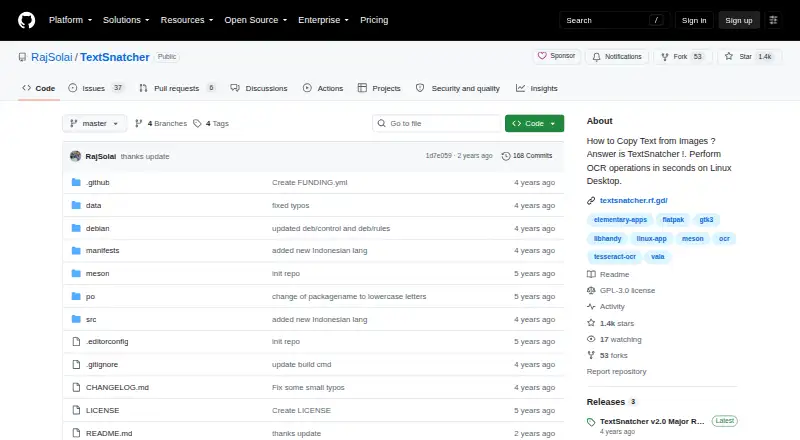Image resolution: width=800 pixels, height=440 pixels.
Task: Open Pricing in the top navigation
Action: tap(374, 20)
